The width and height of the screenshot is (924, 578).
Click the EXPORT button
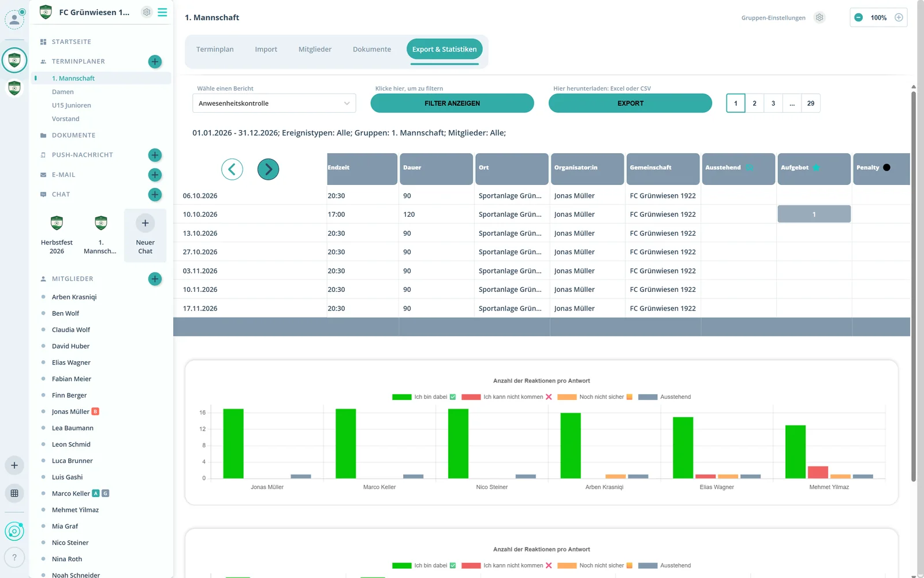tap(630, 103)
